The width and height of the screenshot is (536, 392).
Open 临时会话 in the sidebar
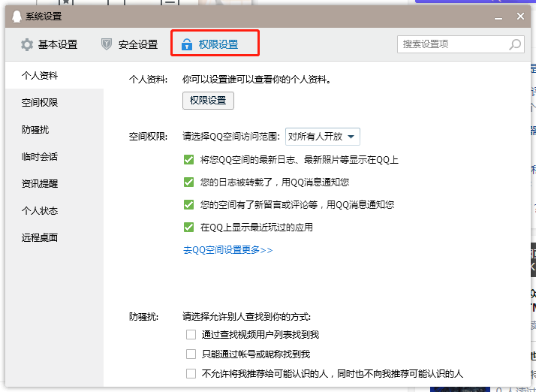(54, 156)
